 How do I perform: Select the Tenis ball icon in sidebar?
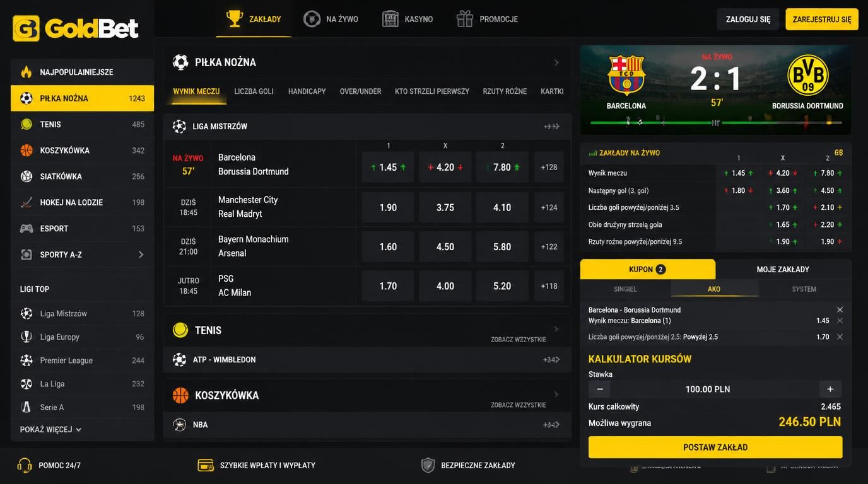pyautogui.click(x=26, y=124)
